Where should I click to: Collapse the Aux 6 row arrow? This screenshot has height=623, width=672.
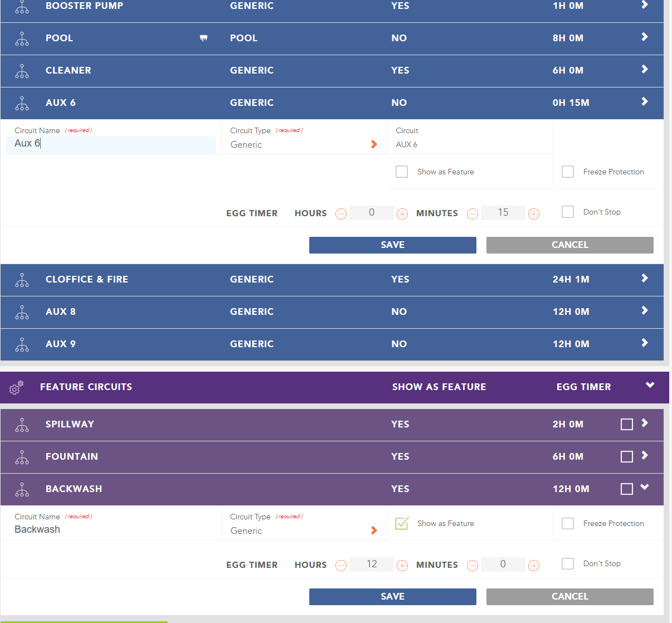coord(645,101)
